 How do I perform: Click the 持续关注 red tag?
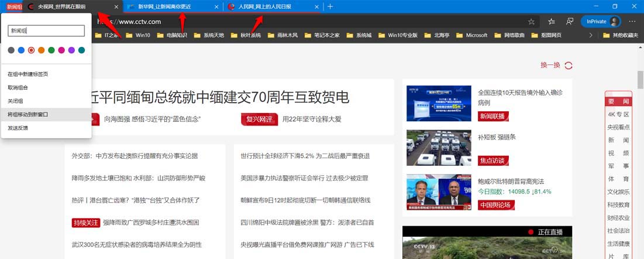[x=86, y=223]
